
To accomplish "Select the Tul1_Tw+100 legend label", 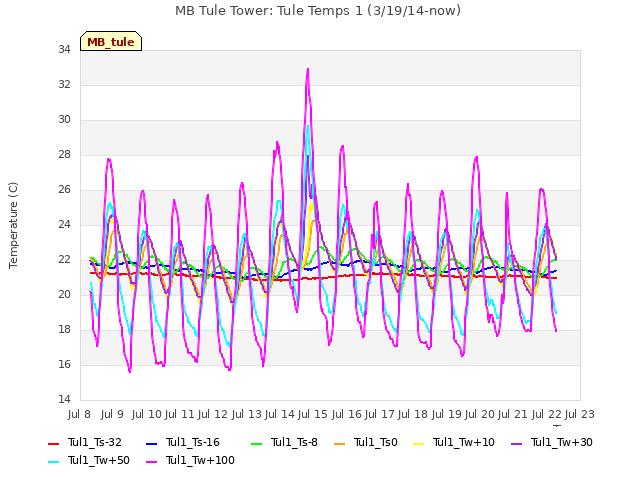I will click(x=200, y=460).
